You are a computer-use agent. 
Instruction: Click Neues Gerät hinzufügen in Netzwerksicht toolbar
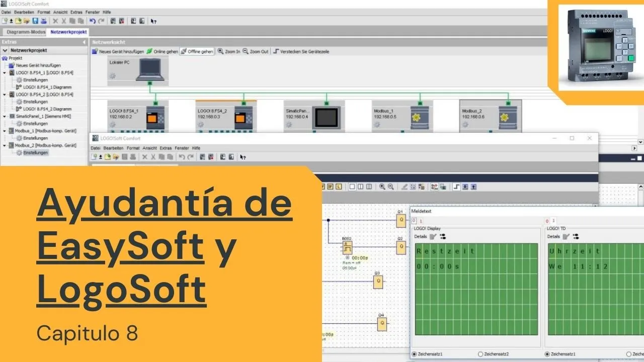point(118,51)
